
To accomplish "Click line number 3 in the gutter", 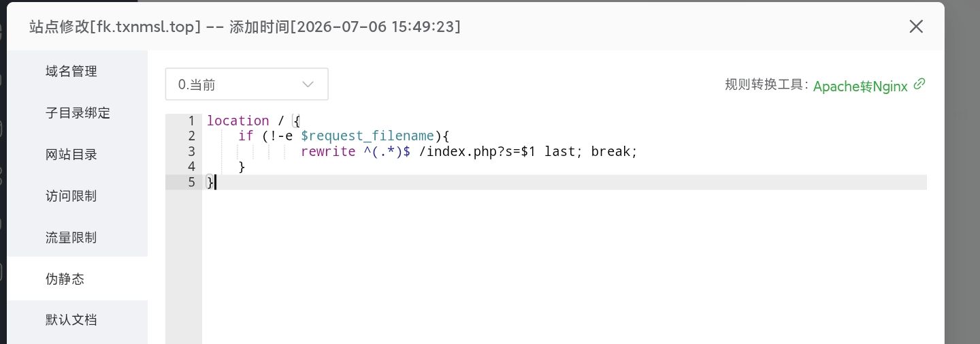I will point(191,151).
